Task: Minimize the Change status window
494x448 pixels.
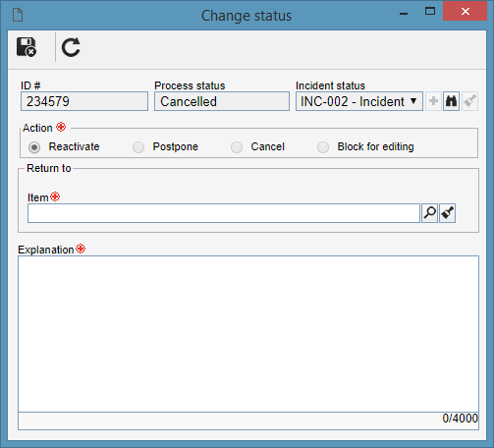Action: [404, 13]
